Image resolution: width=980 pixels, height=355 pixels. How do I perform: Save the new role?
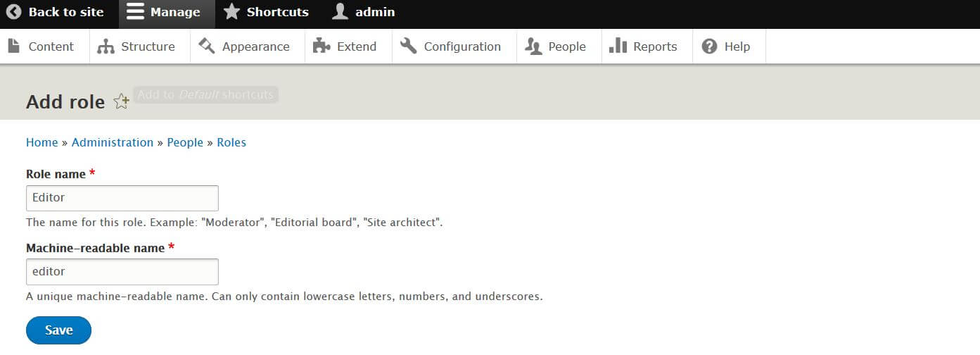pyautogui.click(x=58, y=330)
